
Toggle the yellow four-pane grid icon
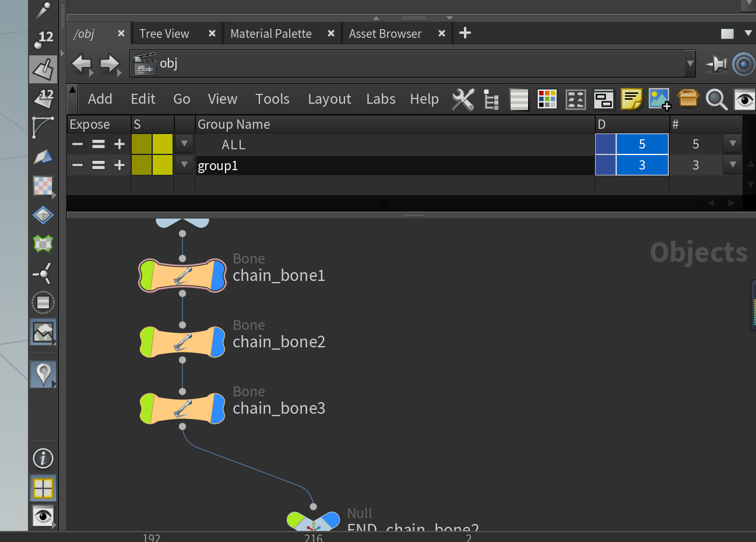coord(43,488)
